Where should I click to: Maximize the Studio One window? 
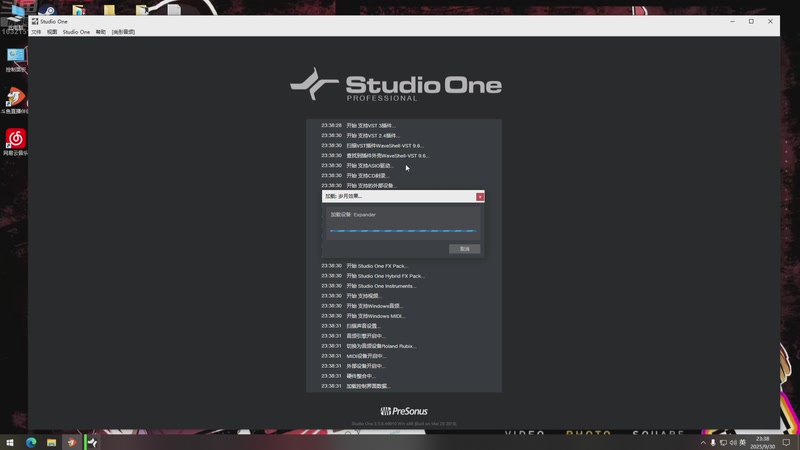pyautogui.click(x=751, y=21)
